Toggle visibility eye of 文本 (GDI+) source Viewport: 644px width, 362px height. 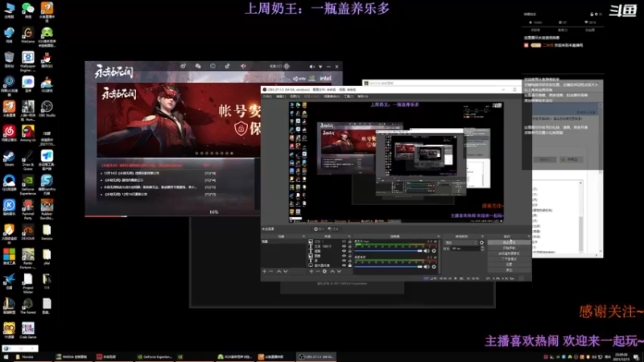(345, 246)
